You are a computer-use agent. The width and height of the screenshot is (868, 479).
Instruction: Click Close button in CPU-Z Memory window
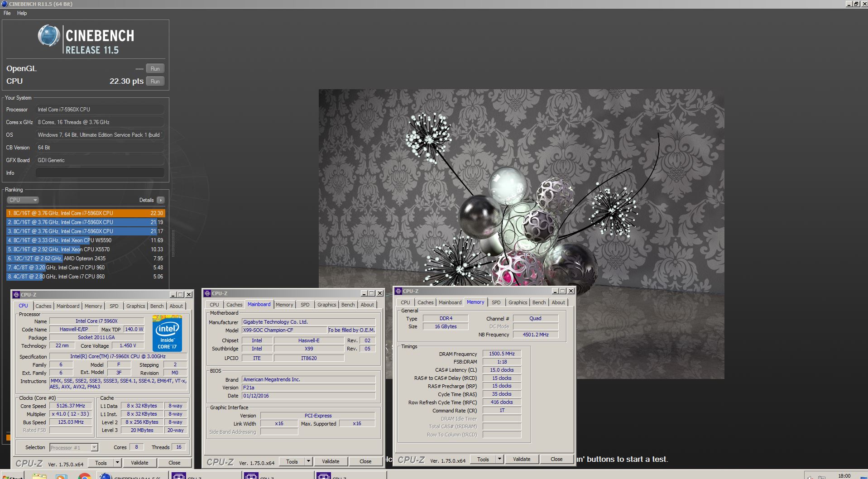tap(556, 459)
